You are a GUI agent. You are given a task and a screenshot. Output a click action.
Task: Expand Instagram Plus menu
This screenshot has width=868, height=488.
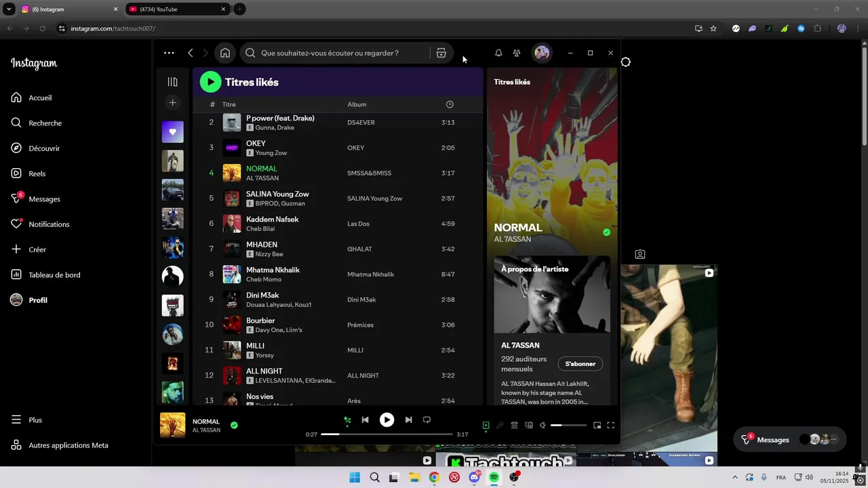pyautogui.click(x=26, y=420)
